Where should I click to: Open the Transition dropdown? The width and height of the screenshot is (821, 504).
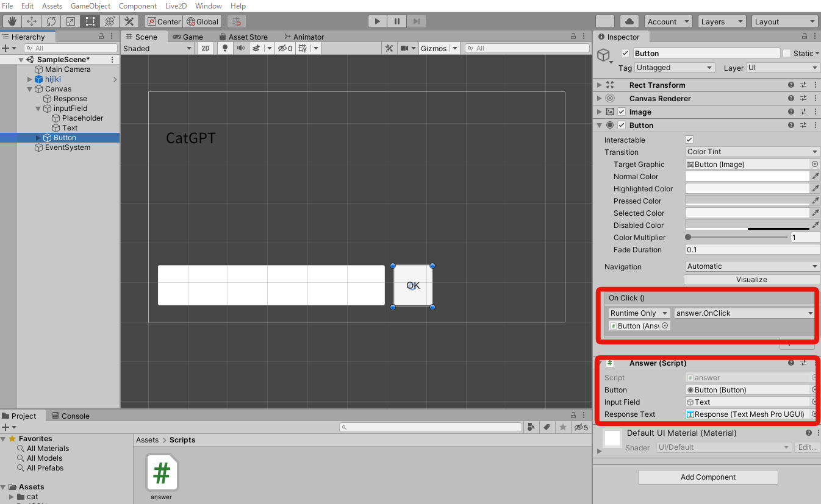pyautogui.click(x=751, y=151)
